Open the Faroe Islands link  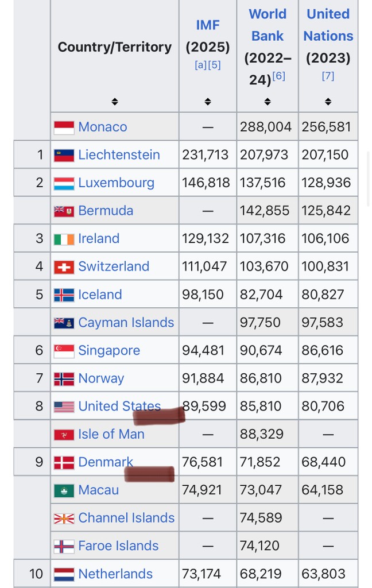pyautogui.click(x=118, y=546)
